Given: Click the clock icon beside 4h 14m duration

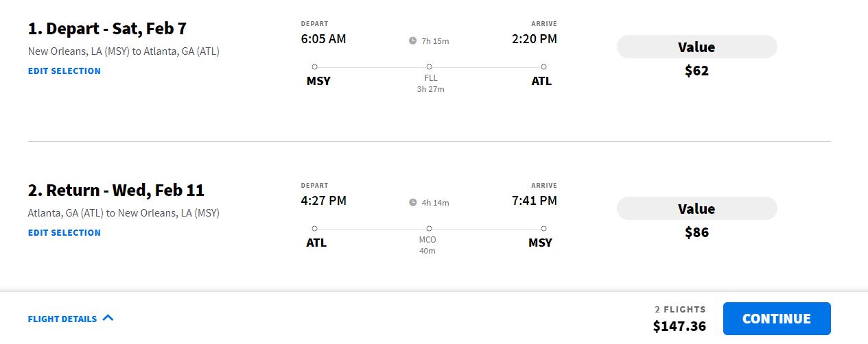Looking at the screenshot, I should (x=412, y=202).
